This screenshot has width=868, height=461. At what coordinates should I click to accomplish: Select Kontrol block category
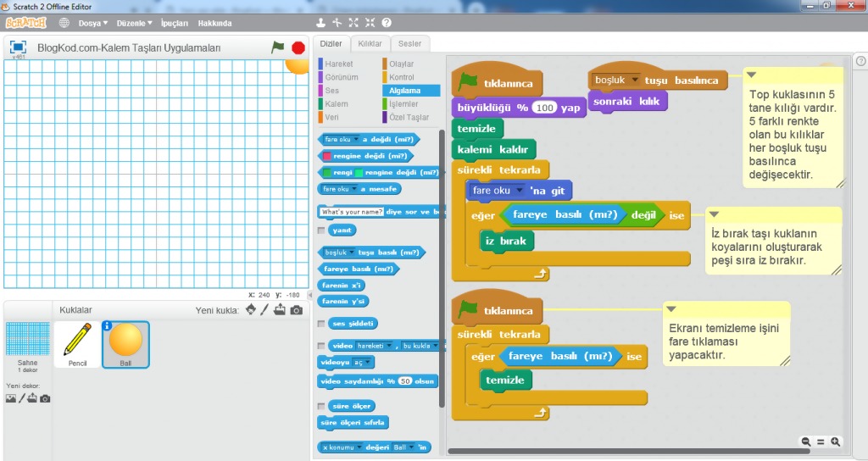point(401,77)
